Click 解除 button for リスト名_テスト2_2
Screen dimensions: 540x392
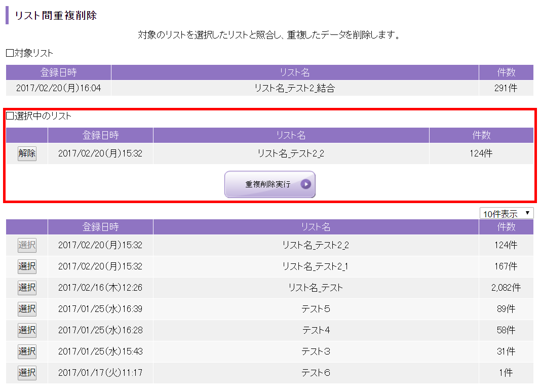pyautogui.click(x=27, y=153)
